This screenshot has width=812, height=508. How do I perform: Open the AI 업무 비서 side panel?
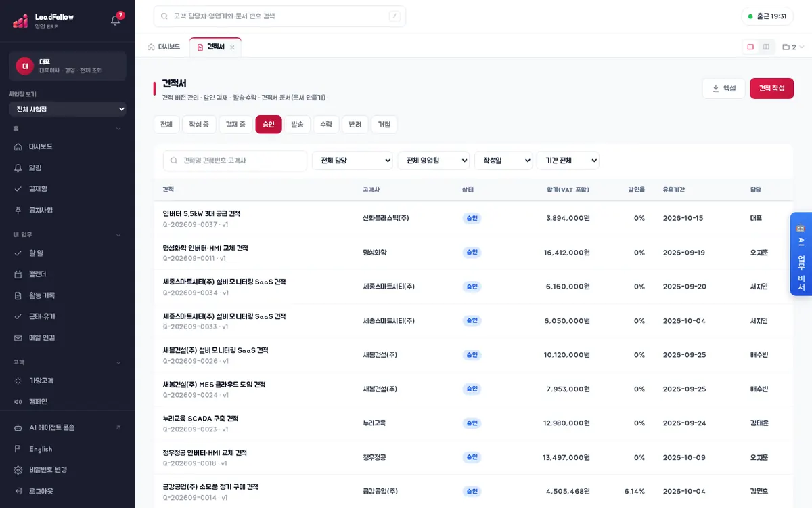coord(800,254)
